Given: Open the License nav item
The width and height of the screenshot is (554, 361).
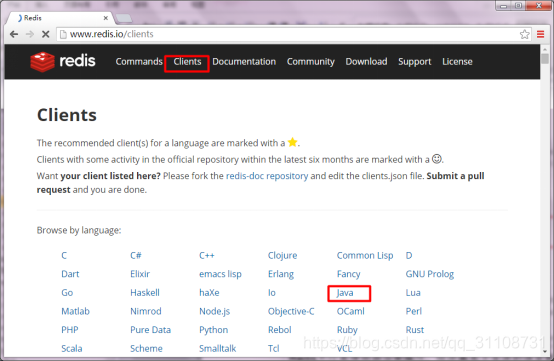Looking at the screenshot, I should (x=457, y=61).
